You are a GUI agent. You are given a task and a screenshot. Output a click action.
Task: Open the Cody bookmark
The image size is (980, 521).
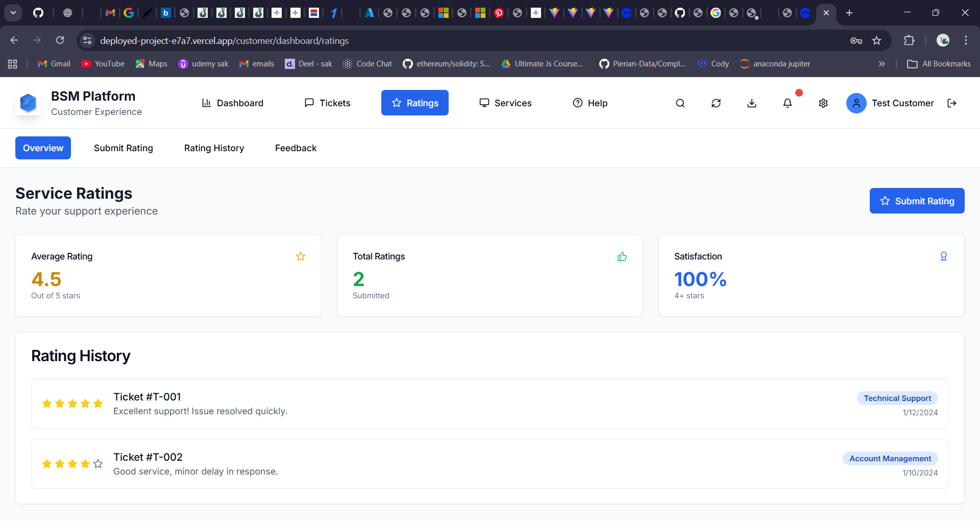(713, 64)
